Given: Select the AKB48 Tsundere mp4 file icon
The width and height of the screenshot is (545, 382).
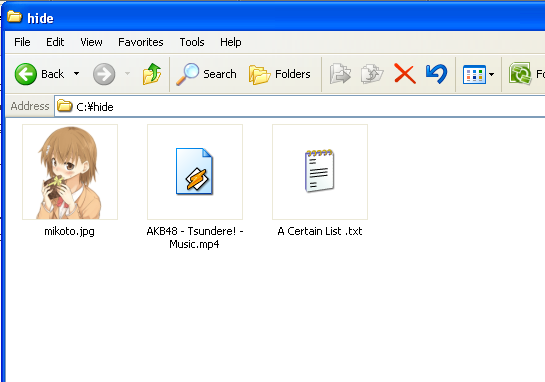Looking at the screenshot, I should [x=195, y=172].
